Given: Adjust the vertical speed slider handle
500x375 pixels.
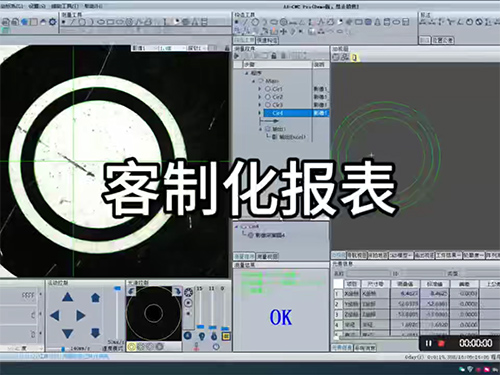Looking at the screenshot, I should (x=117, y=289).
